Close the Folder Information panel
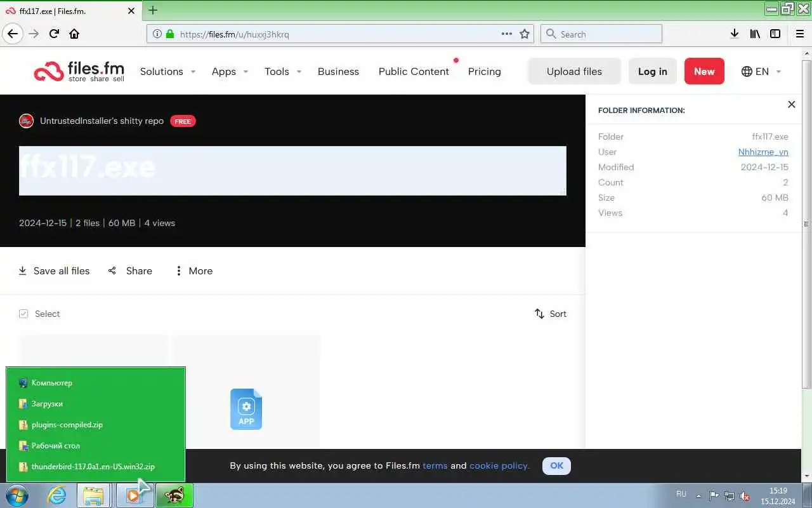The height and width of the screenshot is (508, 812). point(791,104)
